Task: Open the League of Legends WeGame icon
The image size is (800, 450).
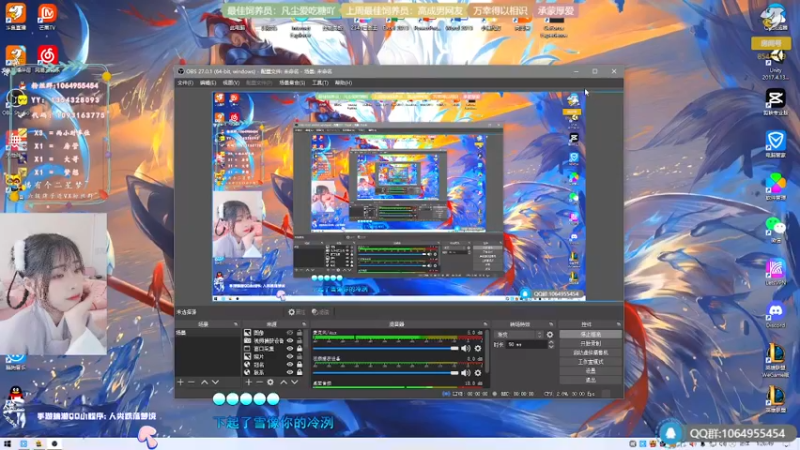Action: point(776,359)
